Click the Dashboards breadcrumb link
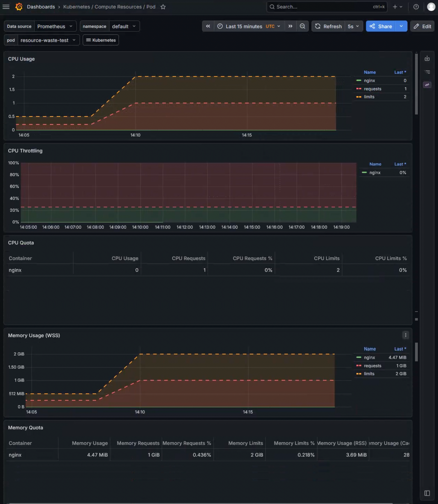The width and height of the screenshot is (438, 504). pyautogui.click(x=41, y=7)
